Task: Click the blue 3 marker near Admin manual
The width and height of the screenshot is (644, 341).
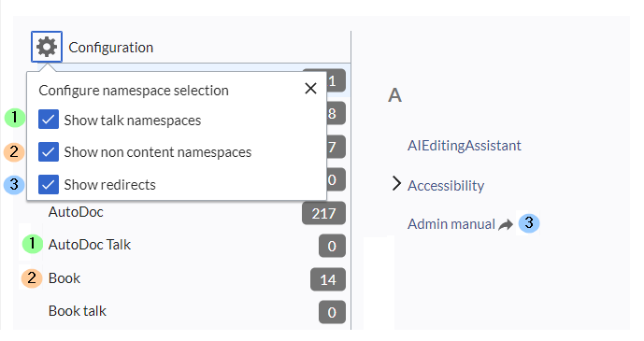Action: point(529,223)
